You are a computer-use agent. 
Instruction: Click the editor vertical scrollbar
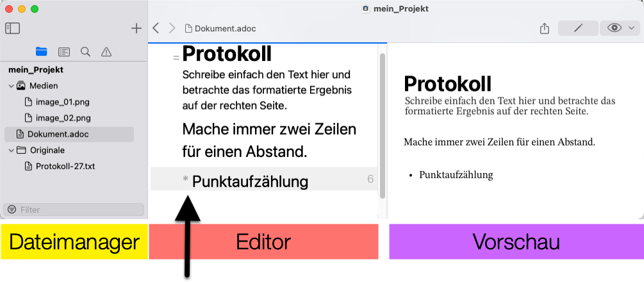tap(383, 126)
